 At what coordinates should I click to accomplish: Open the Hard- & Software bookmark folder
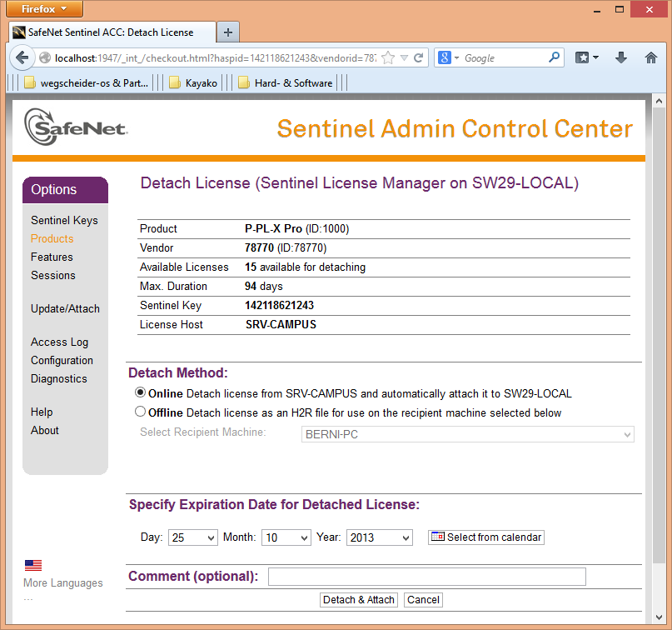285,82
